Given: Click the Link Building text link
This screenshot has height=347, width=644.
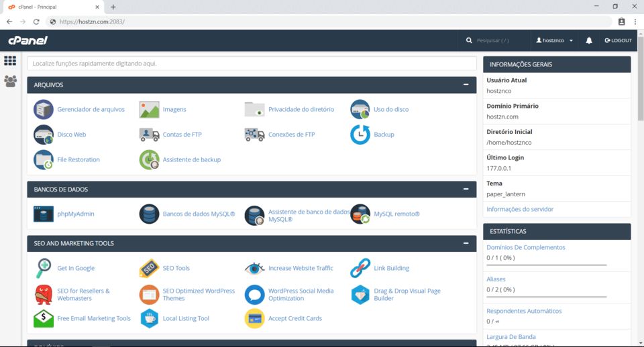Looking at the screenshot, I should point(391,268).
